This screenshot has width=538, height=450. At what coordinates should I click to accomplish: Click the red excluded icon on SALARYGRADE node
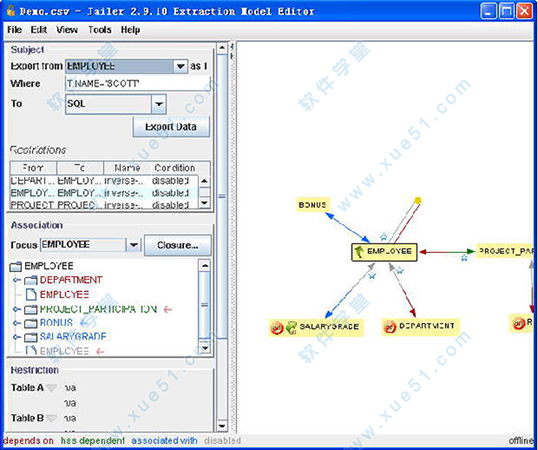277,328
